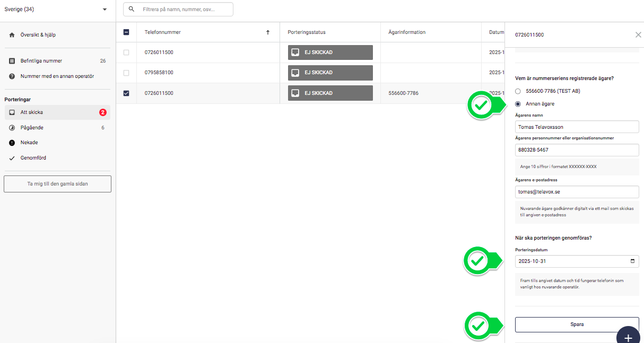
Task: Click the Ägarens e-postadress input field
Action: [x=577, y=192]
